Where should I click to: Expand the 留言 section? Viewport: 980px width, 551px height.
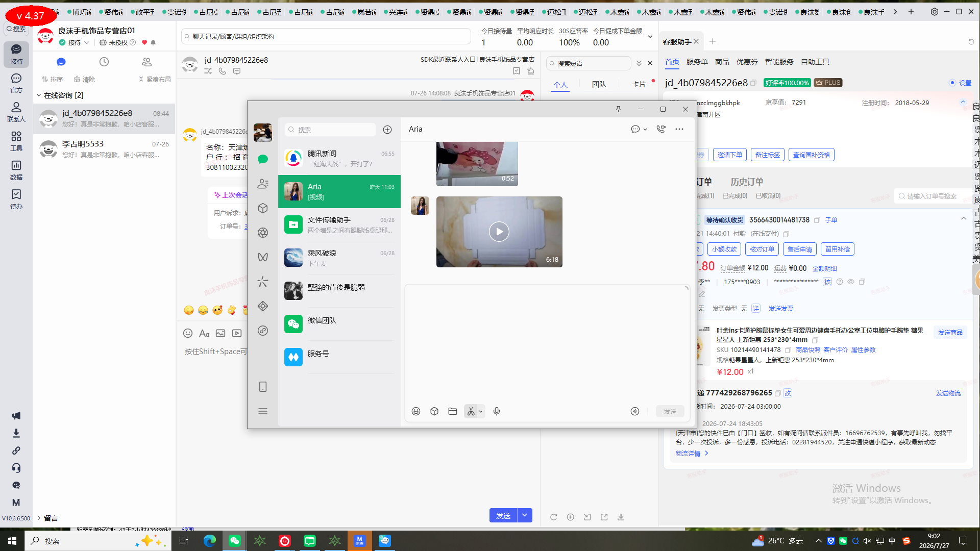pos(39,518)
